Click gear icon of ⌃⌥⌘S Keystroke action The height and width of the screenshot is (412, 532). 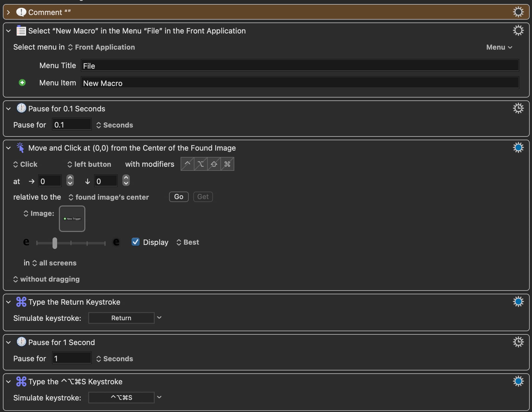(518, 381)
